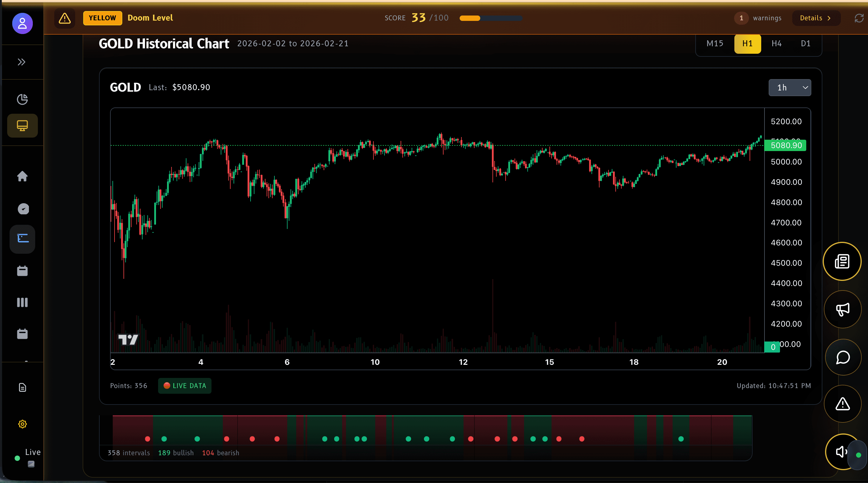This screenshot has width=868, height=483.
Task: Expand the collapsed sidebar with the chevrons
Action: coord(21,62)
